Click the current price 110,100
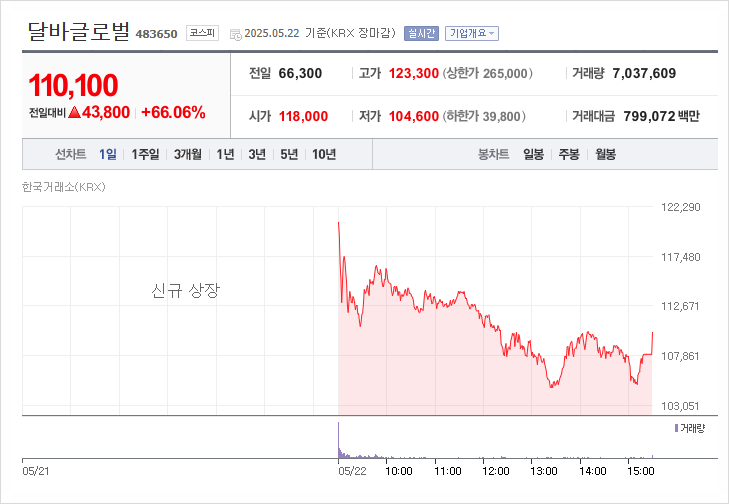The image size is (729, 504). tap(73, 85)
